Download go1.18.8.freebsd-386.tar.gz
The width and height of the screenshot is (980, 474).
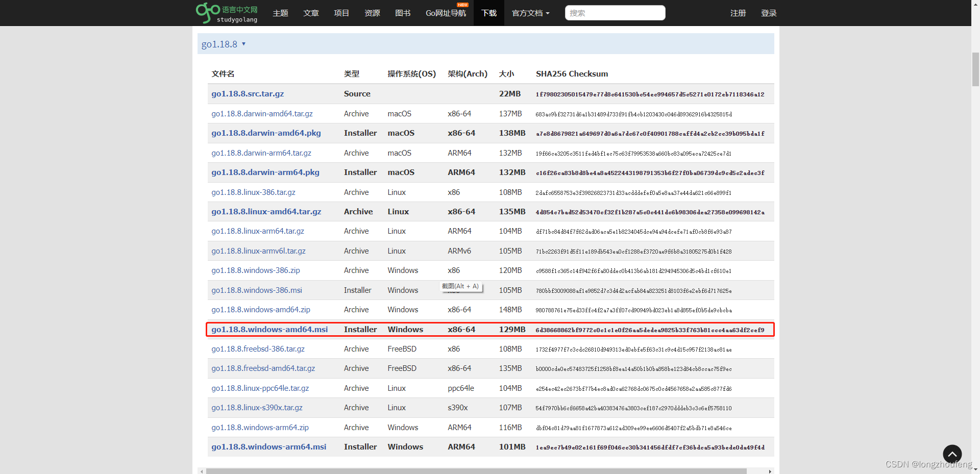pos(258,349)
